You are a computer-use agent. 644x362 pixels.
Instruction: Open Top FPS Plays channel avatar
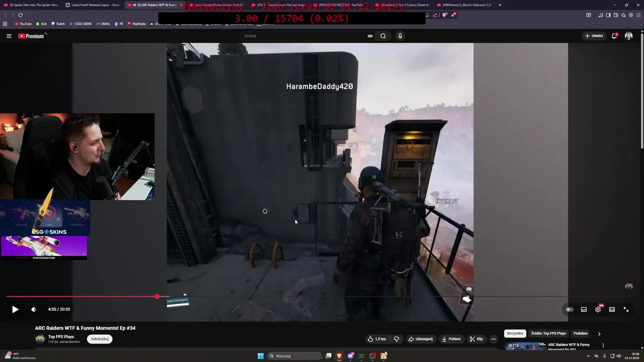pyautogui.click(x=40, y=339)
